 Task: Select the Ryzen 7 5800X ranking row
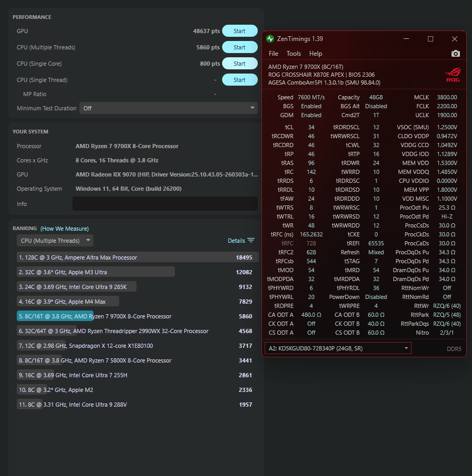[138, 360]
